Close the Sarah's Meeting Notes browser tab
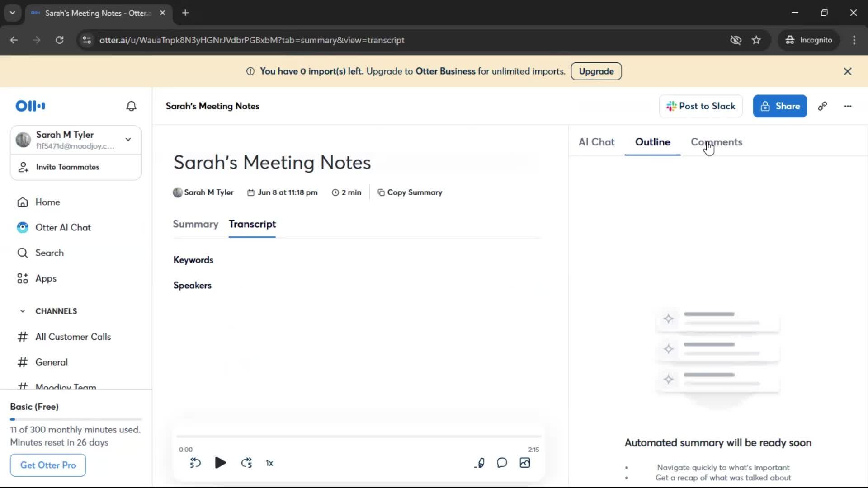 click(x=162, y=13)
